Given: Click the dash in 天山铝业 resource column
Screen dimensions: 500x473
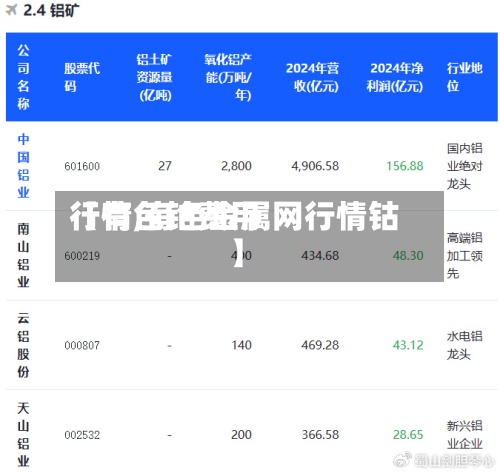Looking at the screenshot, I should (x=169, y=435).
